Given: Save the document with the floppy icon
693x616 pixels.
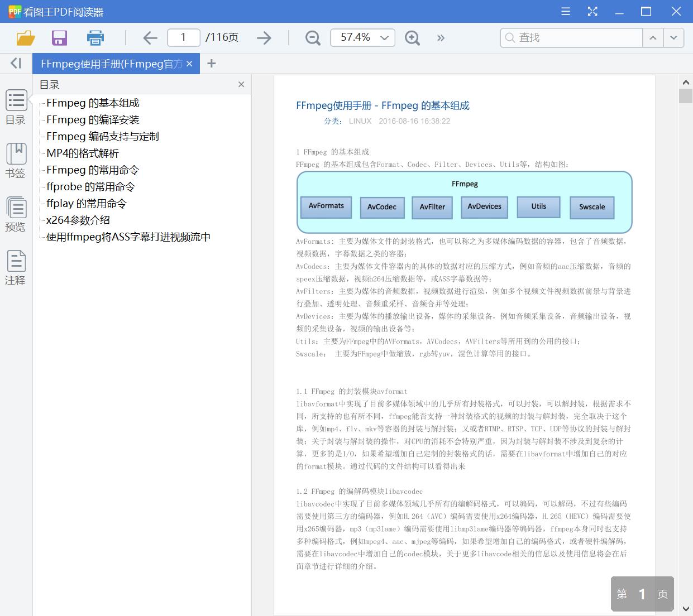Looking at the screenshot, I should click(x=59, y=38).
